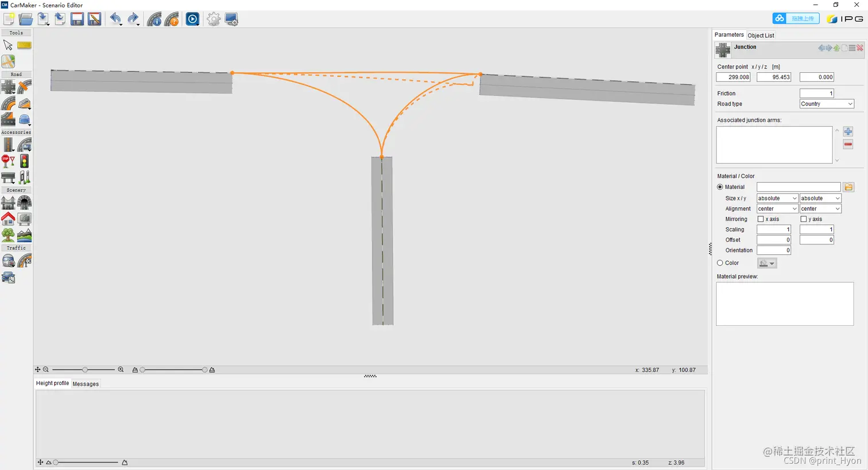Remove an associated junction arm
868x470 pixels.
tap(848, 144)
